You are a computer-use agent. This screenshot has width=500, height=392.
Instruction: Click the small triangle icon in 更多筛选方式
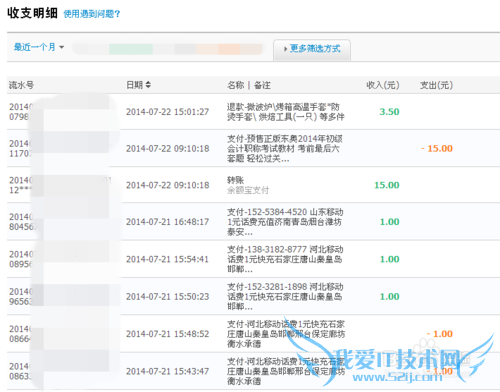pyautogui.click(x=285, y=49)
